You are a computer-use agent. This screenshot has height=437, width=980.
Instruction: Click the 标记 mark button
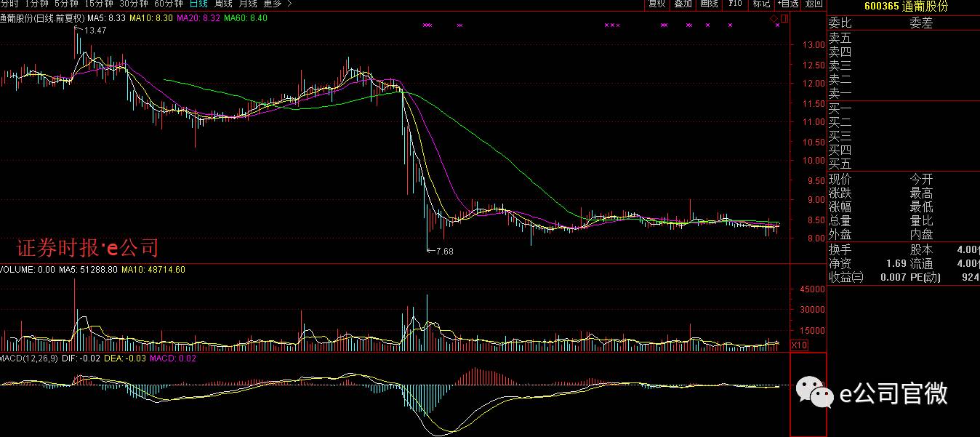point(761,4)
